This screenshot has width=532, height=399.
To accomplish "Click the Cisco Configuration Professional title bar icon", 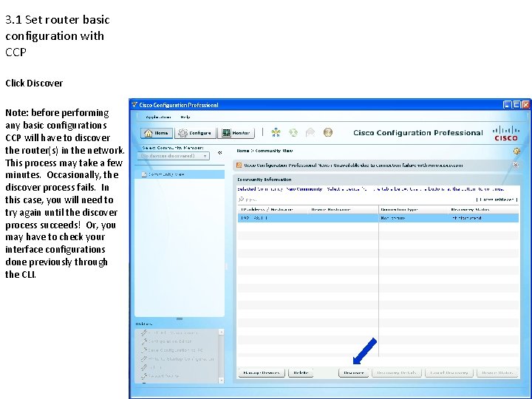I will click(134, 105).
